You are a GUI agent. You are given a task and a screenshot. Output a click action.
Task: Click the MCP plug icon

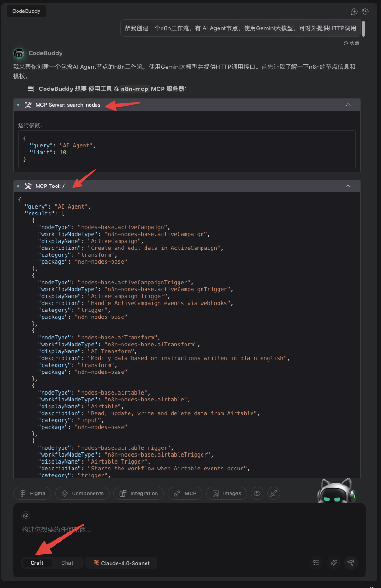(177, 493)
